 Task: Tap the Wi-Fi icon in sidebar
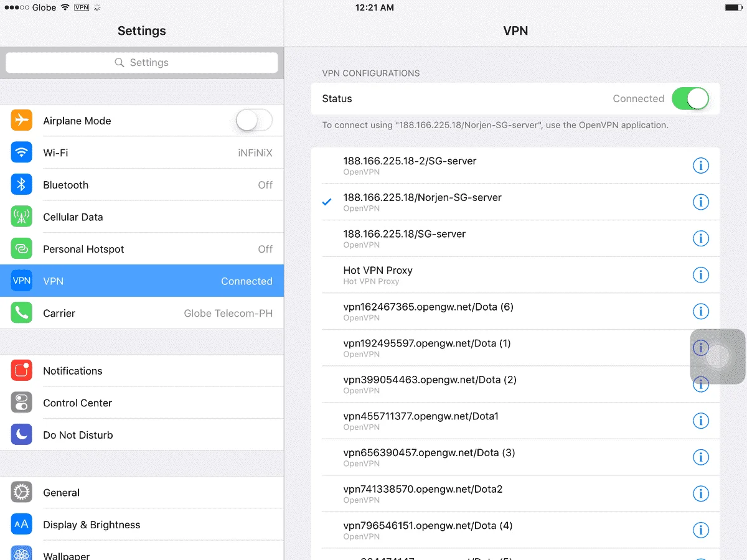[22, 152]
